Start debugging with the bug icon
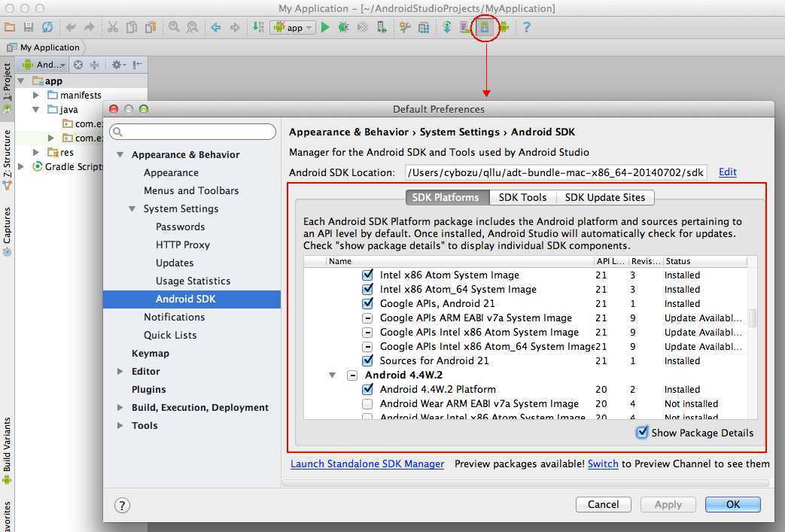785x532 pixels. click(x=343, y=28)
